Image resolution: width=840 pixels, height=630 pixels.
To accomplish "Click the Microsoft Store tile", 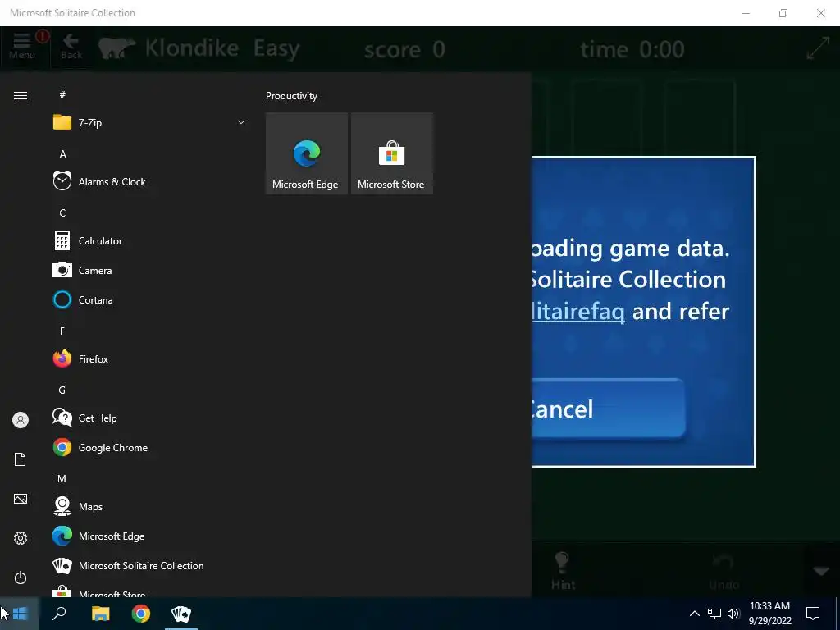I will coord(391,153).
